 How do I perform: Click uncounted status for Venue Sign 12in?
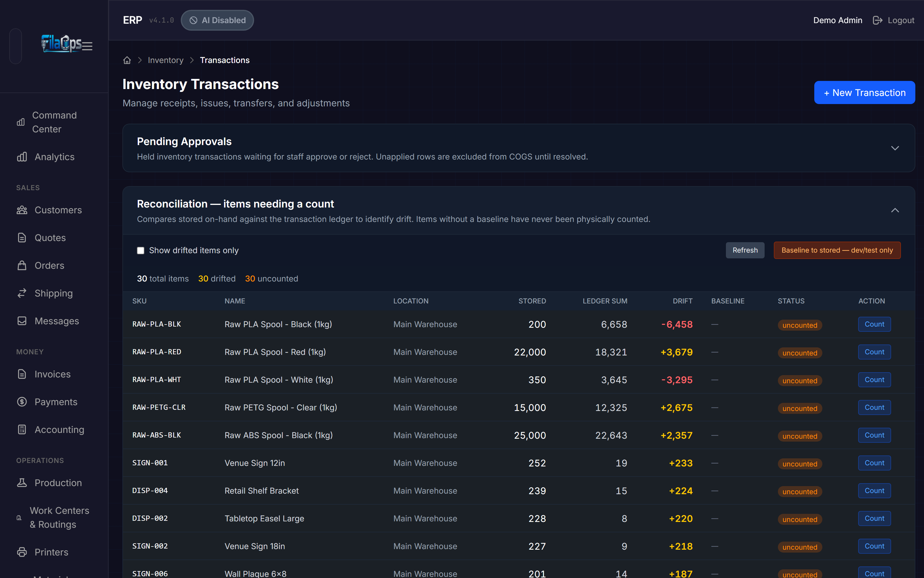(800, 464)
